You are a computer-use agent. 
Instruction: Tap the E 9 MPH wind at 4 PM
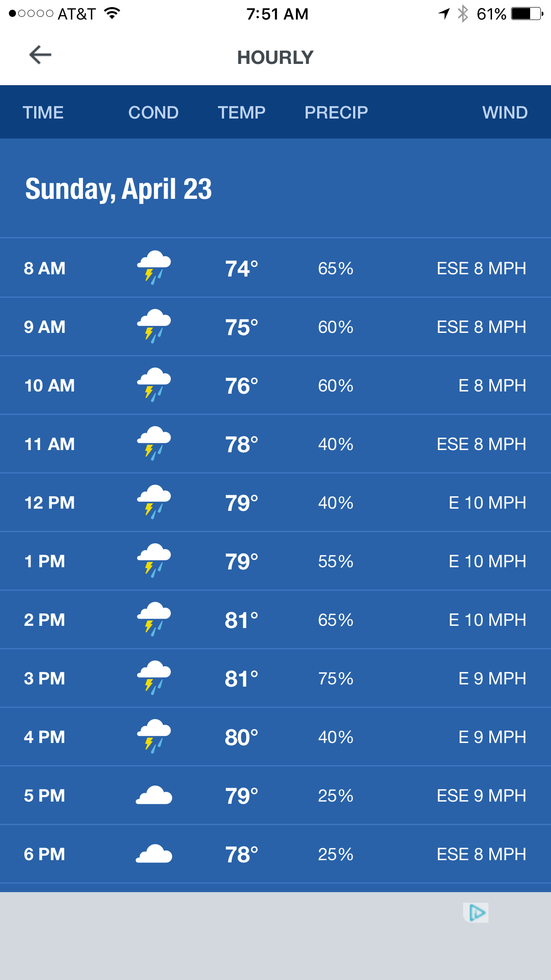click(x=492, y=737)
